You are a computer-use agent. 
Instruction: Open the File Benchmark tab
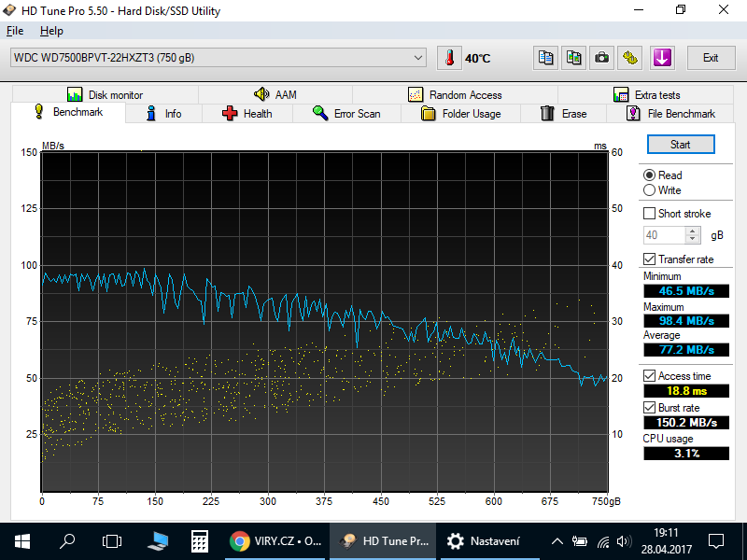point(669,114)
